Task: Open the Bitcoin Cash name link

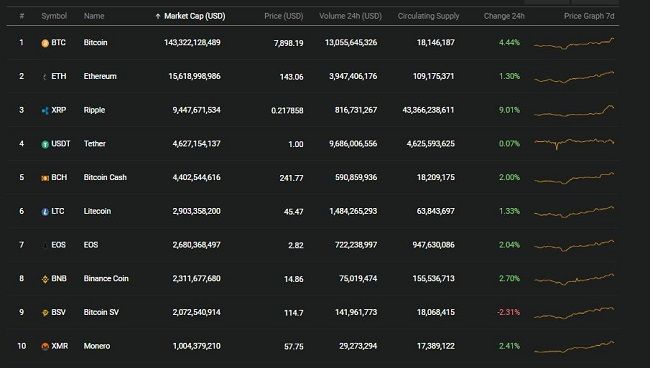Action: [105, 177]
